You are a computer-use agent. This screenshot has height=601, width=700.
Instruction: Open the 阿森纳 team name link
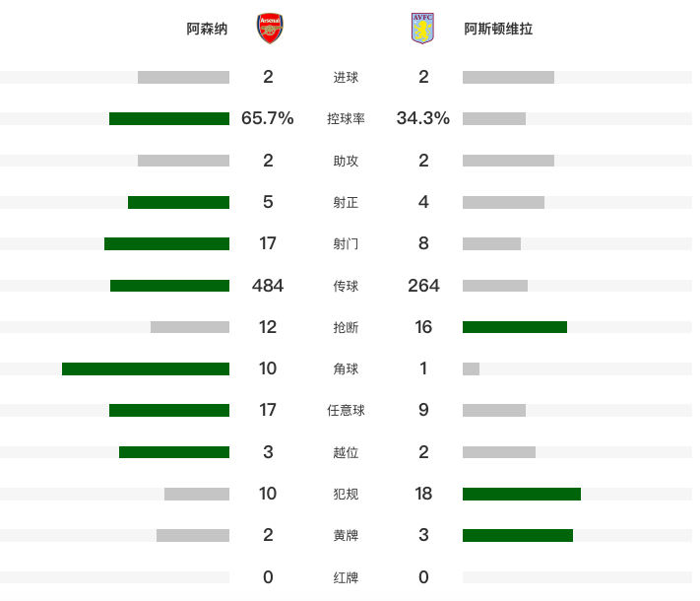(x=207, y=29)
